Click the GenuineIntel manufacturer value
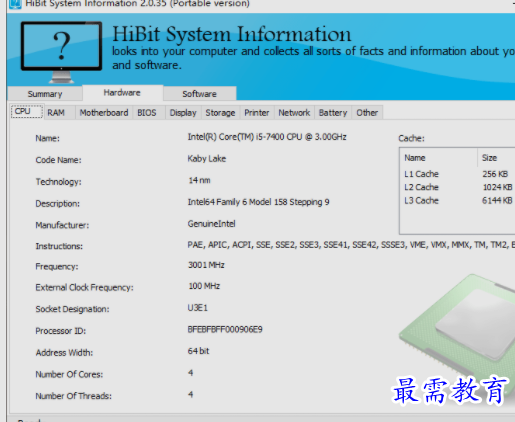This screenshot has width=515, height=422. 211,224
